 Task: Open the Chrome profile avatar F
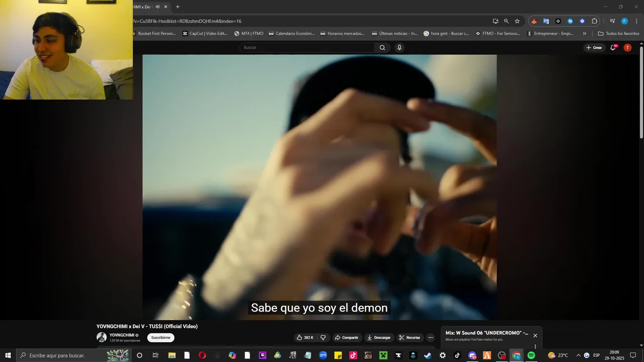(624, 21)
